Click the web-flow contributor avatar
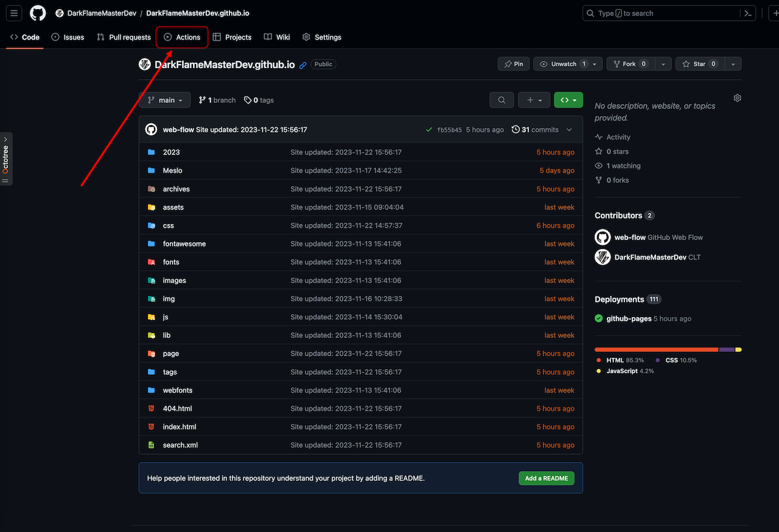Image resolution: width=779 pixels, height=532 pixels. 603,237
